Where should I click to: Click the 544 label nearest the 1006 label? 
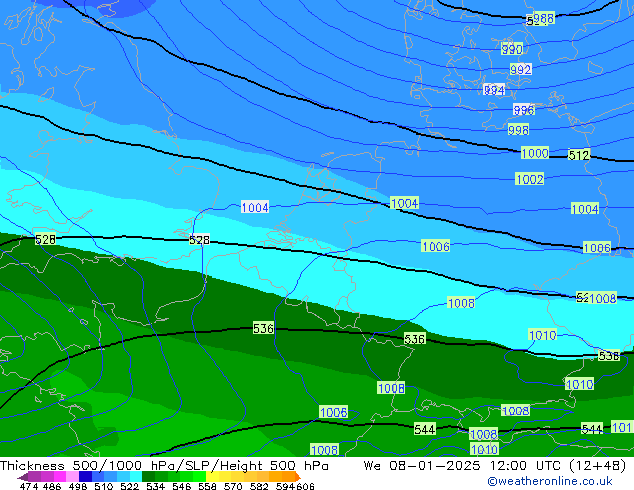coord(425,429)
